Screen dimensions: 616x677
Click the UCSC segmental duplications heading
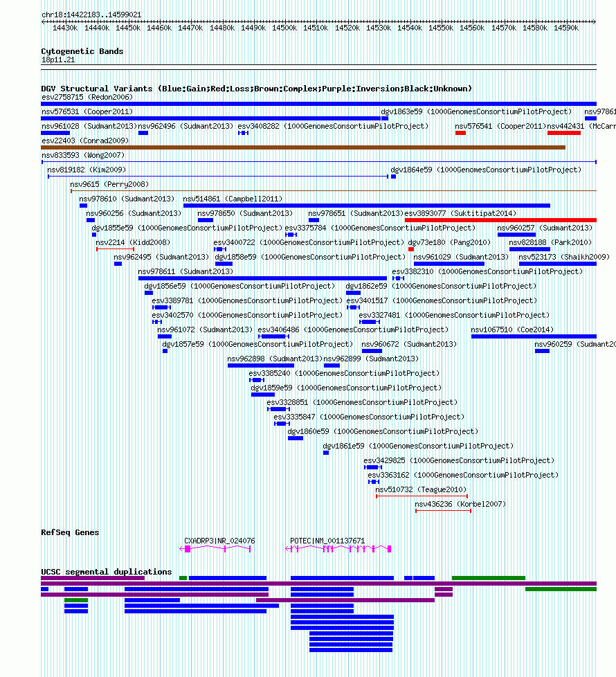click(106, 572)
